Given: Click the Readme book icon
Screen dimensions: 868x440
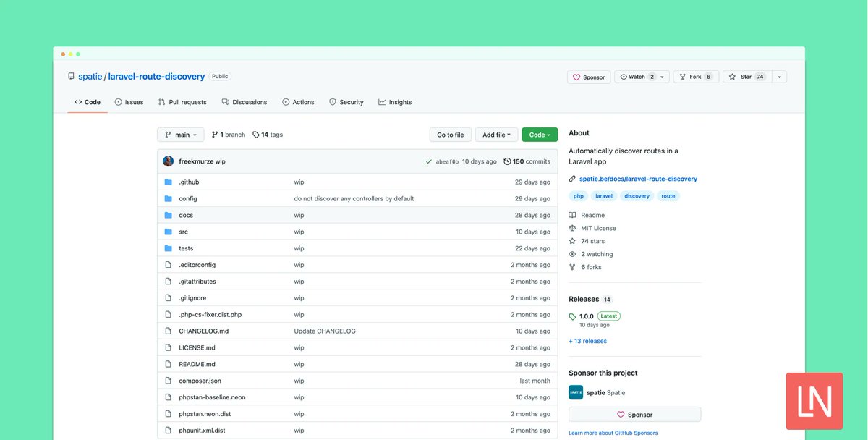Looking at the screenshot, I should [x=573, y=215].
